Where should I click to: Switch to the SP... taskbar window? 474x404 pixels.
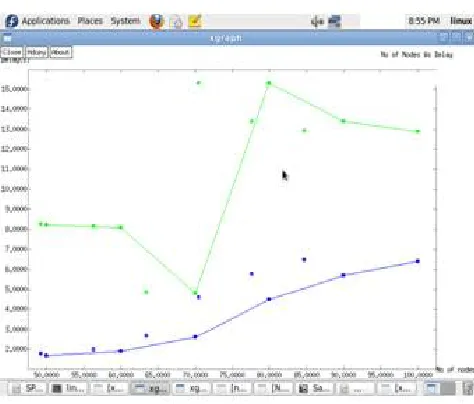click(x=28, y=388)
